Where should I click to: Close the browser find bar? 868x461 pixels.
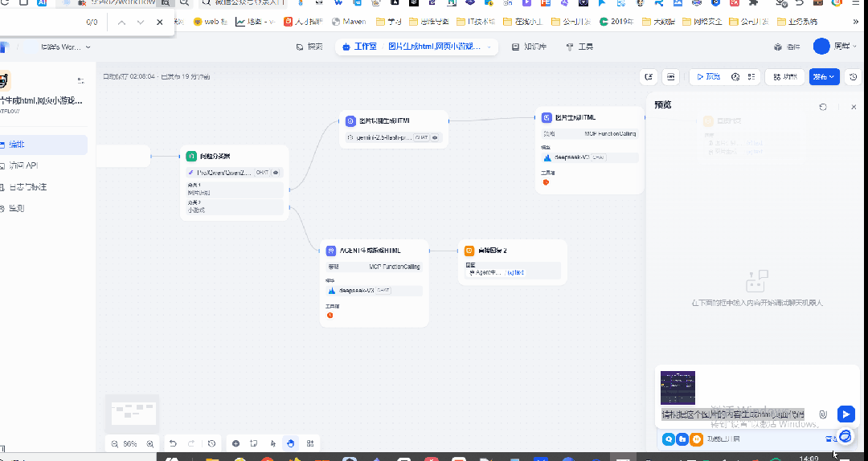[x=159, y=22]
